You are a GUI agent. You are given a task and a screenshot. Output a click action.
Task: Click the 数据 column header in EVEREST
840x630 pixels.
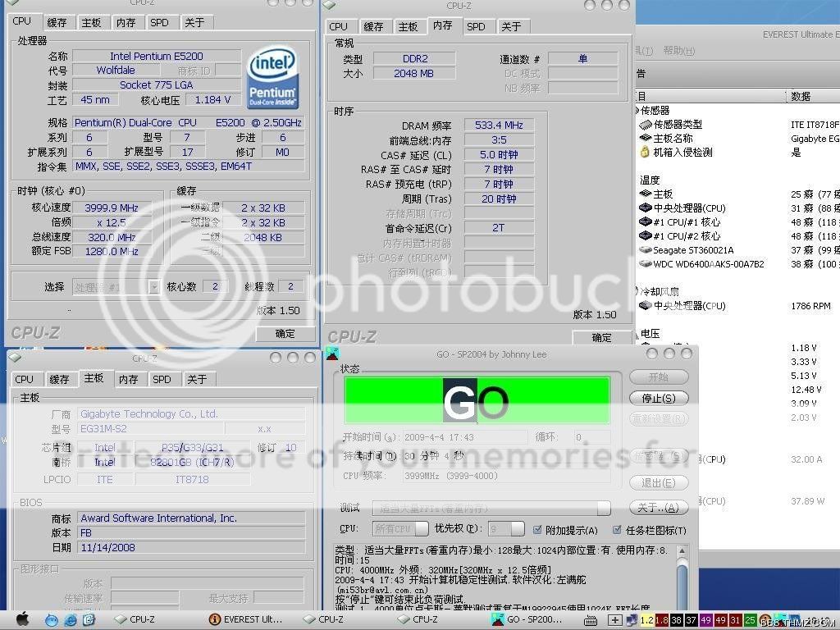(813, 97)
